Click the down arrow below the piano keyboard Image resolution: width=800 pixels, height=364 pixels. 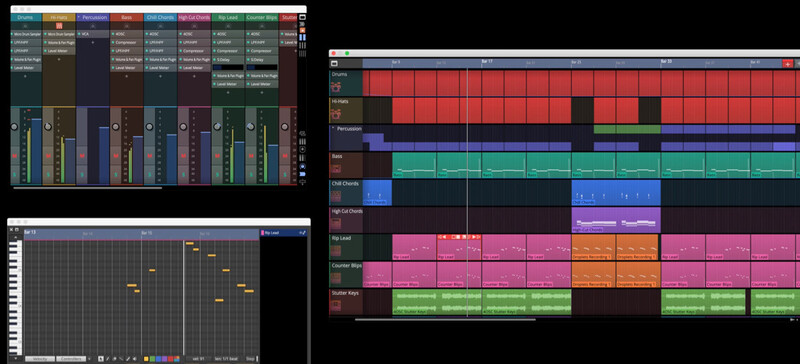coord(15,358)
